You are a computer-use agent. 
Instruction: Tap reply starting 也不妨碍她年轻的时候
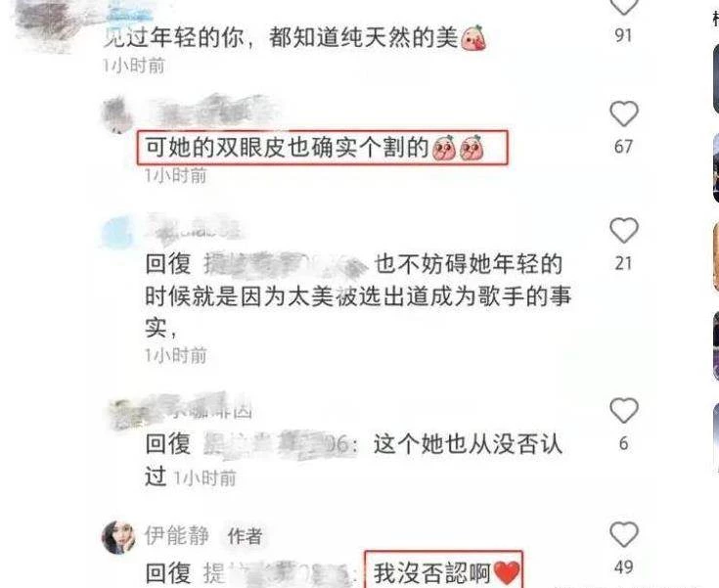(x=358, y=295)
